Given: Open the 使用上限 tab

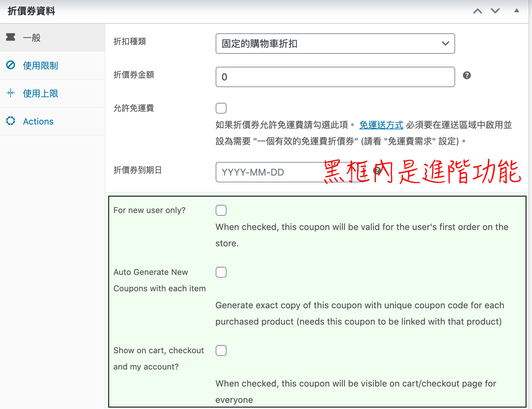Looking at the screenshot, I should click(x=52, y=93).
